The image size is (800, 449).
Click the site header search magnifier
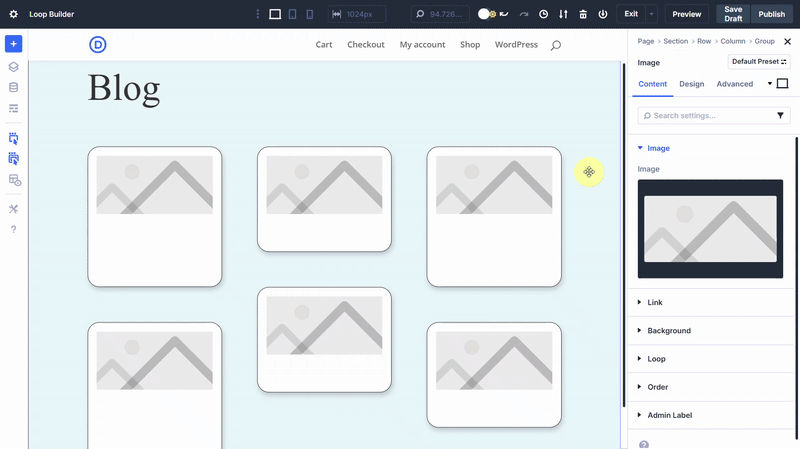pos(556,45)
